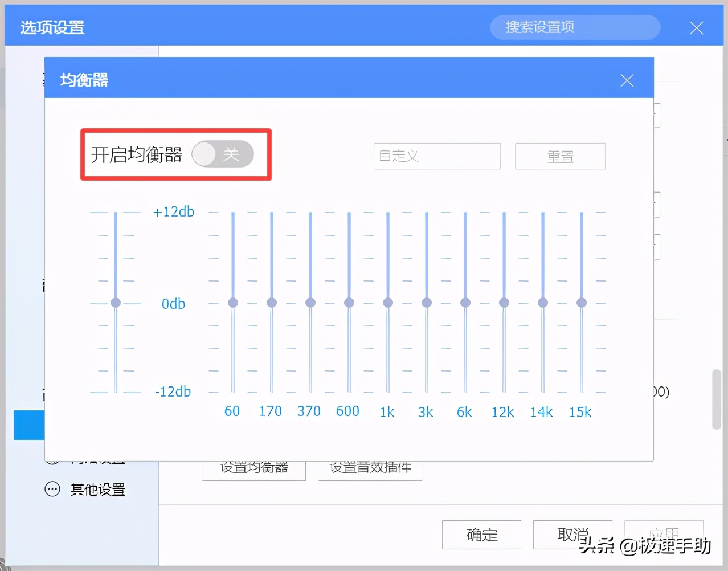Viewport: 728px width, 571px height.
Task: Toggle the 开启均衡器 equalizer switch
Action: (223, 154)
